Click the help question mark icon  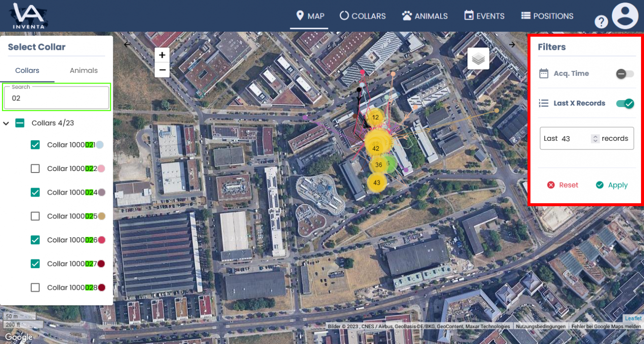point(601,22)
